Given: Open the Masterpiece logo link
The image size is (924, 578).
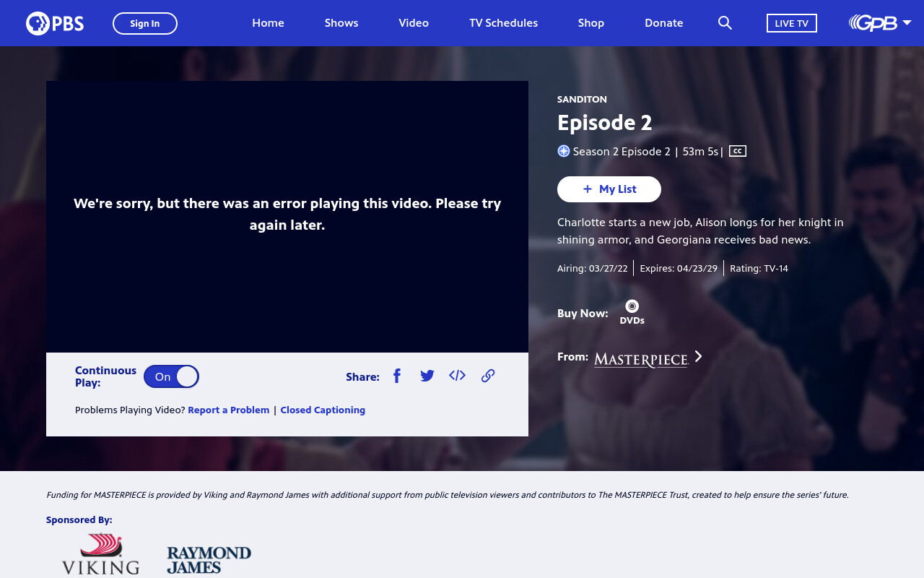Looking at the screenshot, I should tap(641, 358).
